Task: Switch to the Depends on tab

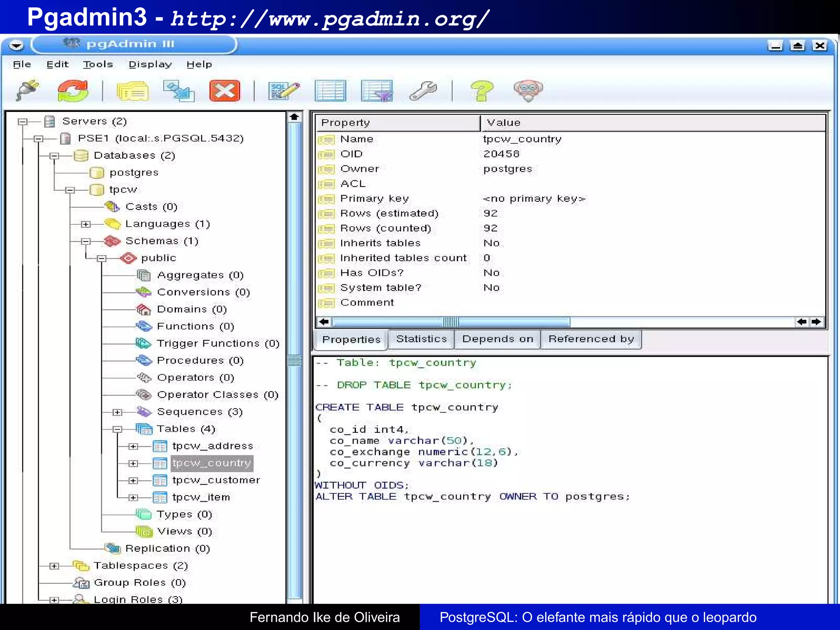Action: tap(498, 339)
